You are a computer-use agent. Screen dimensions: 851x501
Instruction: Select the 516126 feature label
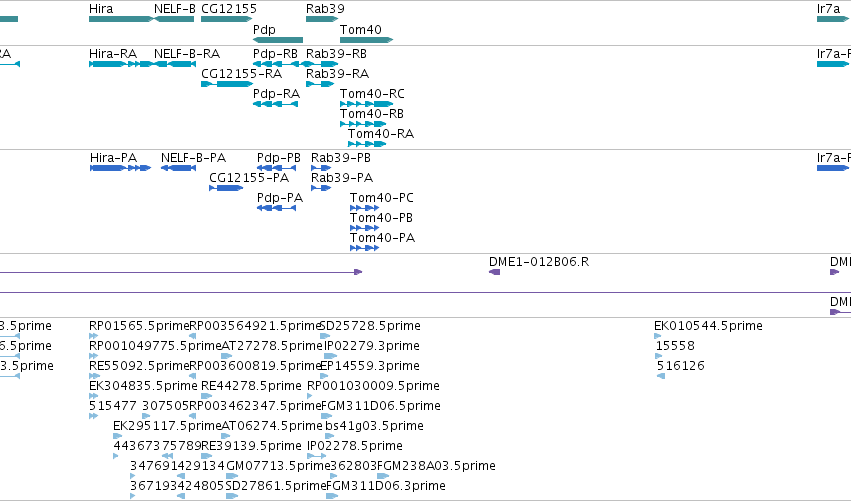[x=681, y=366]
